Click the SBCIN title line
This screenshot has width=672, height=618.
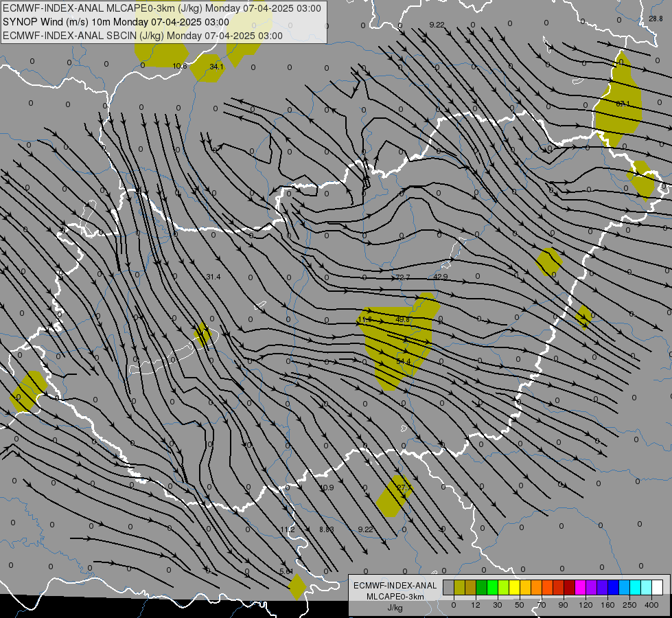coord(143,36)
